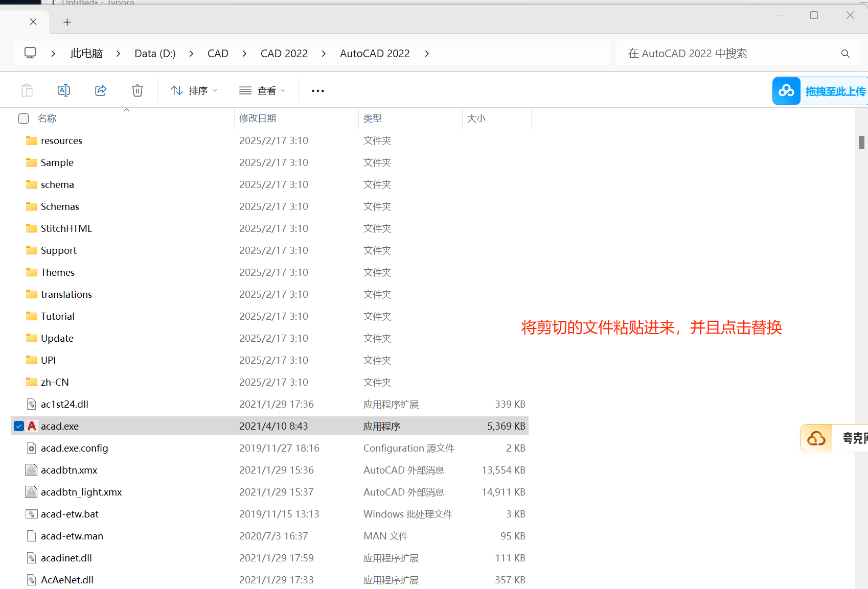Click AutoCAD 2022 breadcrumb segment

375,54
